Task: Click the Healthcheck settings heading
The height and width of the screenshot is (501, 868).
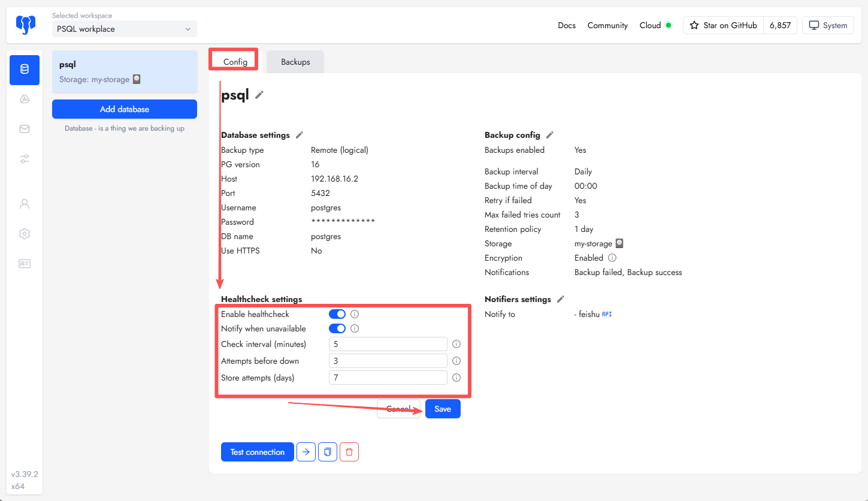Action: tap(262, 299)
